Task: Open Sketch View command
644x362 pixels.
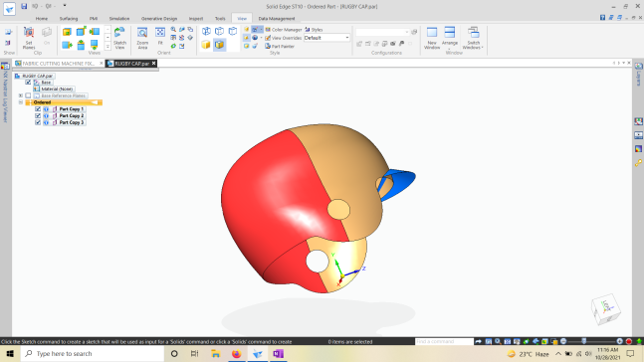Action: 119,38
